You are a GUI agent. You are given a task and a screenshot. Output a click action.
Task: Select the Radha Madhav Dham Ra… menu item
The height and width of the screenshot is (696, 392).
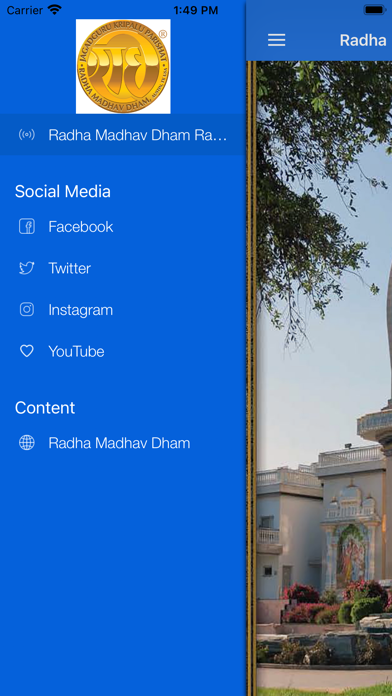click(123, 134)
